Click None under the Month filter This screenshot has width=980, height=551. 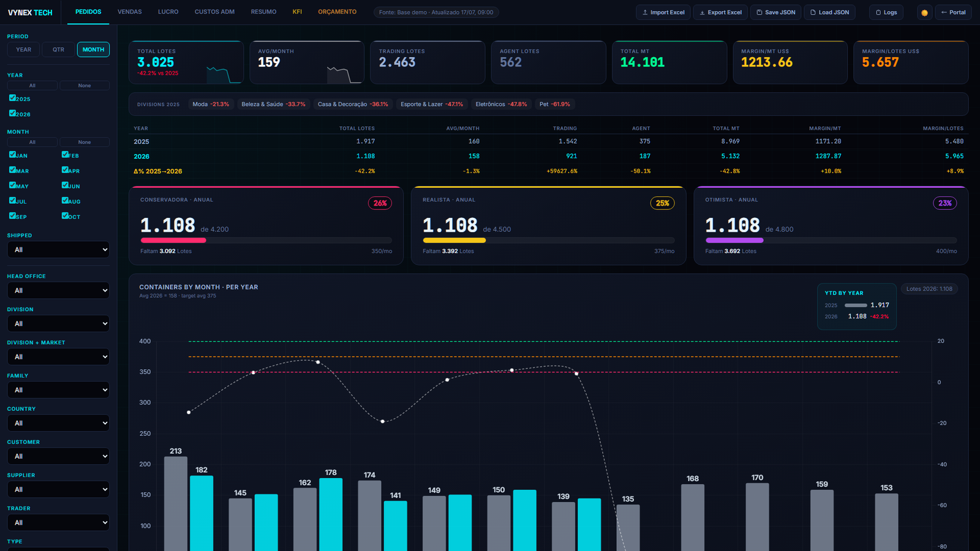click(x=85, y=142)
